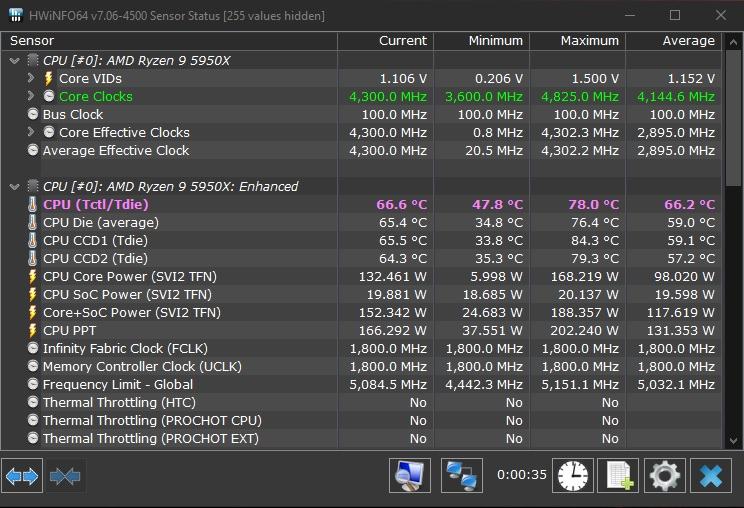The image size is (744, 508).
Task: Expand the Core Clocks row
Action: (30, 96)
